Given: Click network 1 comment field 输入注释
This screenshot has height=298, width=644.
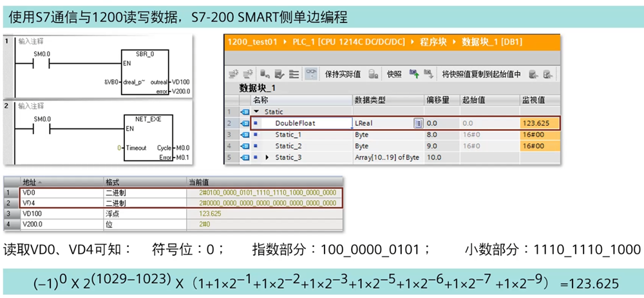Looking at the screenshot, I should [31, 40].
